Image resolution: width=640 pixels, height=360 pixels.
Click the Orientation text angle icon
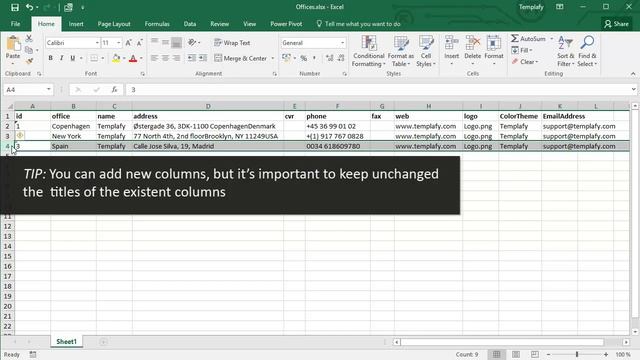192,42
